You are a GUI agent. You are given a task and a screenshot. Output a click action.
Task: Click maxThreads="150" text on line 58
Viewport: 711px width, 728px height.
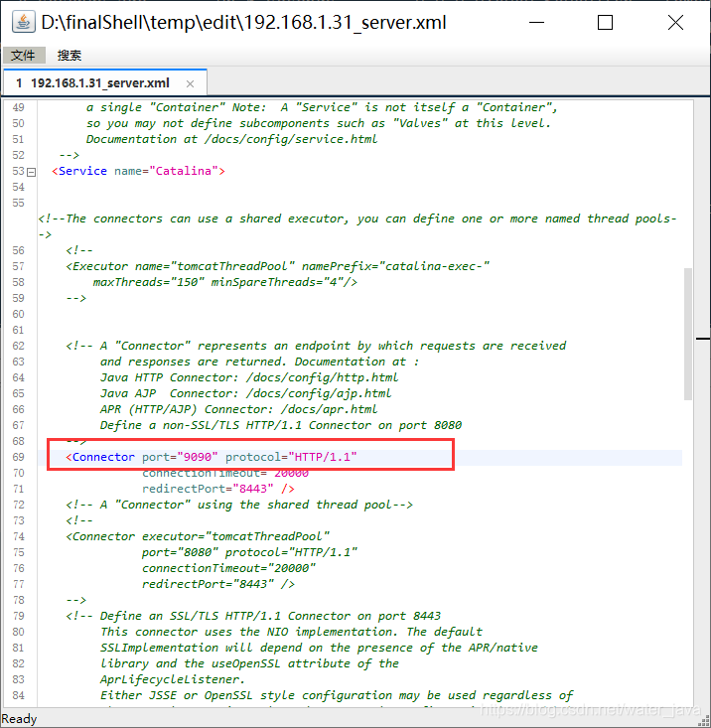coord(149,282)
